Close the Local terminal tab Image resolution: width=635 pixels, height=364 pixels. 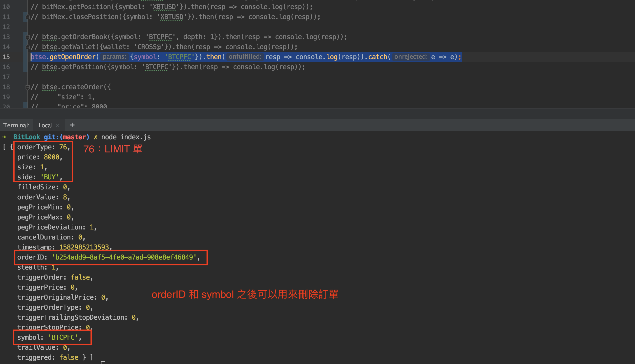tap(58, 125)
